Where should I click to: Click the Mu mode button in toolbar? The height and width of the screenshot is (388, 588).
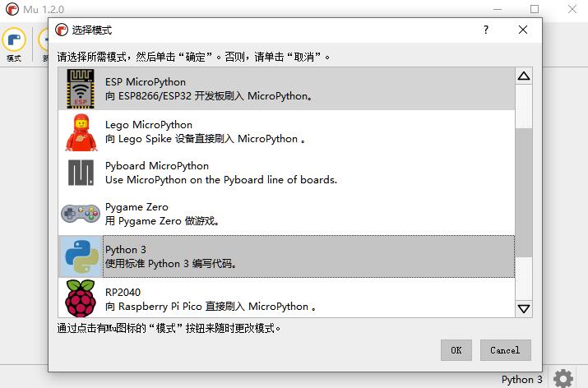tap(14, 45)
